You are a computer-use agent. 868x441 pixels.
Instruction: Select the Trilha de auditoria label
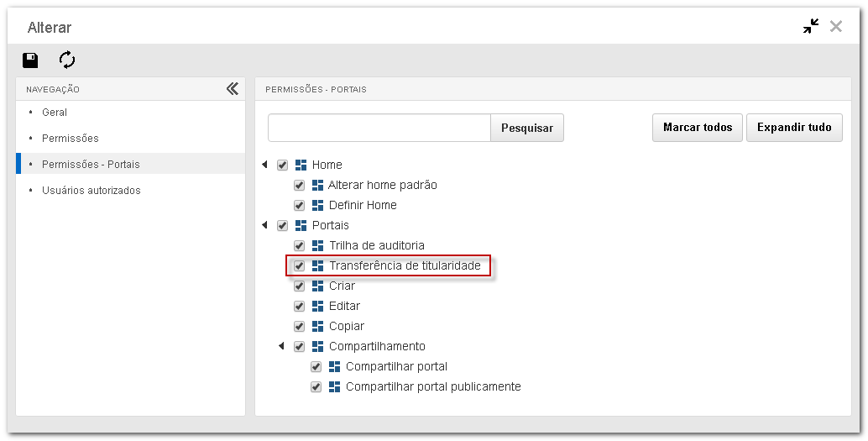tap(377, 245)
